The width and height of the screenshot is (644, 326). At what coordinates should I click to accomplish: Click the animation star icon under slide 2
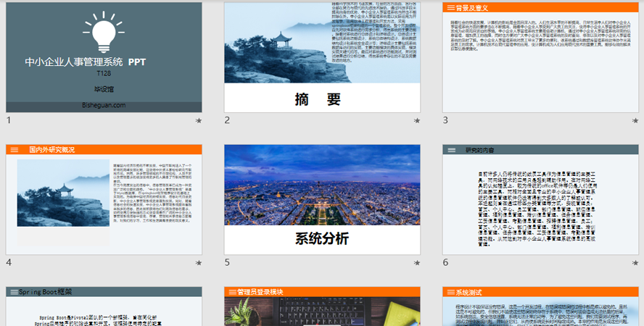(x=417, y=121)
